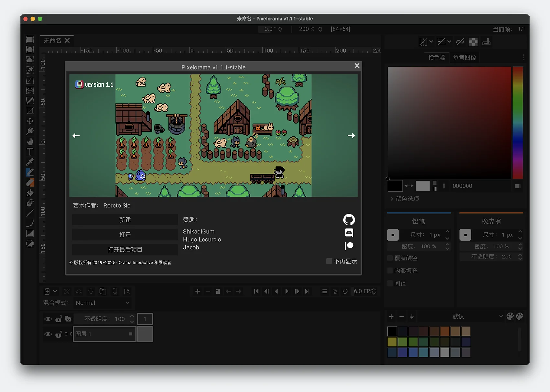Select the Lasso selection tool
Image resolution: width=550 pixels, height=392 pixels.
pos(30,90)
